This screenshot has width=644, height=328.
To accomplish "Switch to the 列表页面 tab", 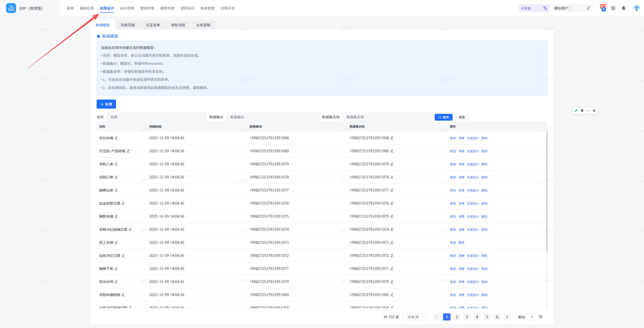I will [x=128, y=25].
